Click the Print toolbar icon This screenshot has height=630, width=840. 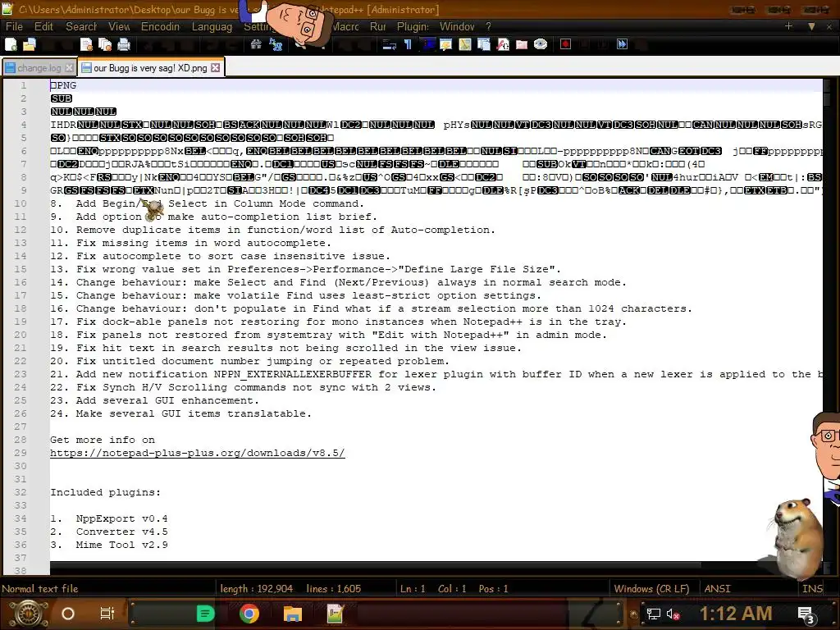click(x=124, y=44)
